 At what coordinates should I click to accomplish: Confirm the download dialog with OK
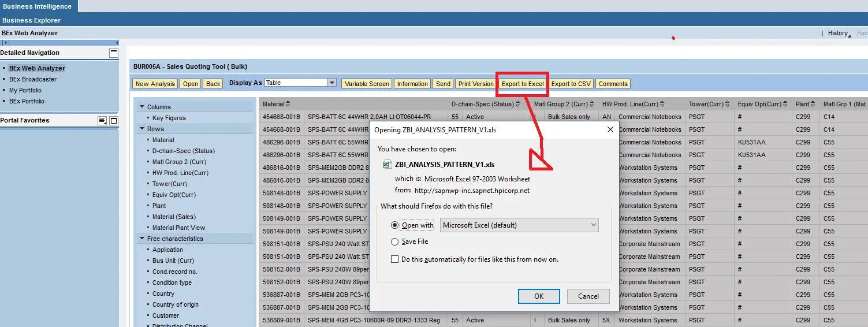pyautogui.click(x=539, y=296)
